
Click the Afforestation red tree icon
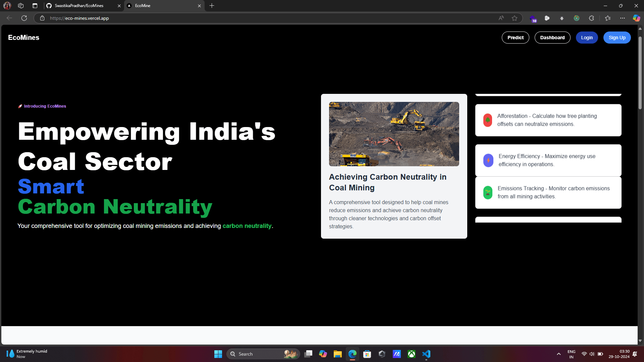[x=488, y=120]
